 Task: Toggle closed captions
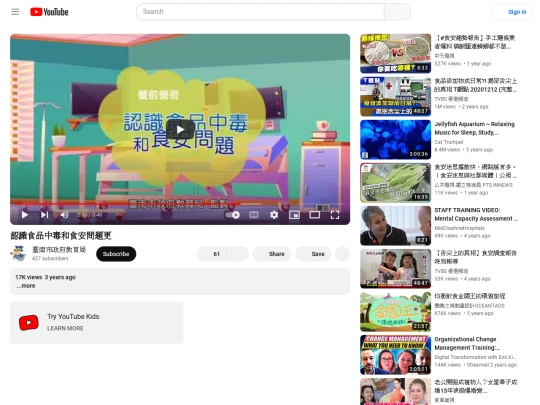click(x=254, y=215)
